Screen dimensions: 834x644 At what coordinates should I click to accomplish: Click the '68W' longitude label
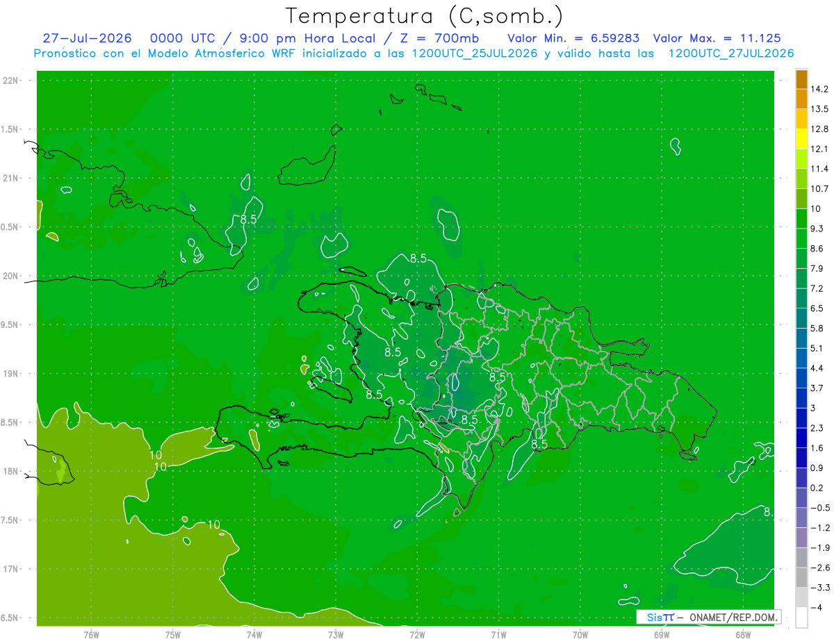pyautogui.click(x=743, y=635)
